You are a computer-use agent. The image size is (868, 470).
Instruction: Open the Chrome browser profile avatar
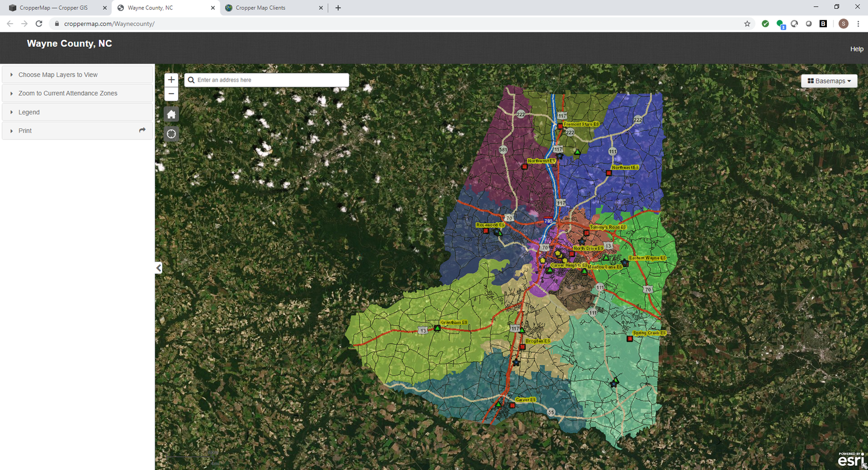coord(843,24)
